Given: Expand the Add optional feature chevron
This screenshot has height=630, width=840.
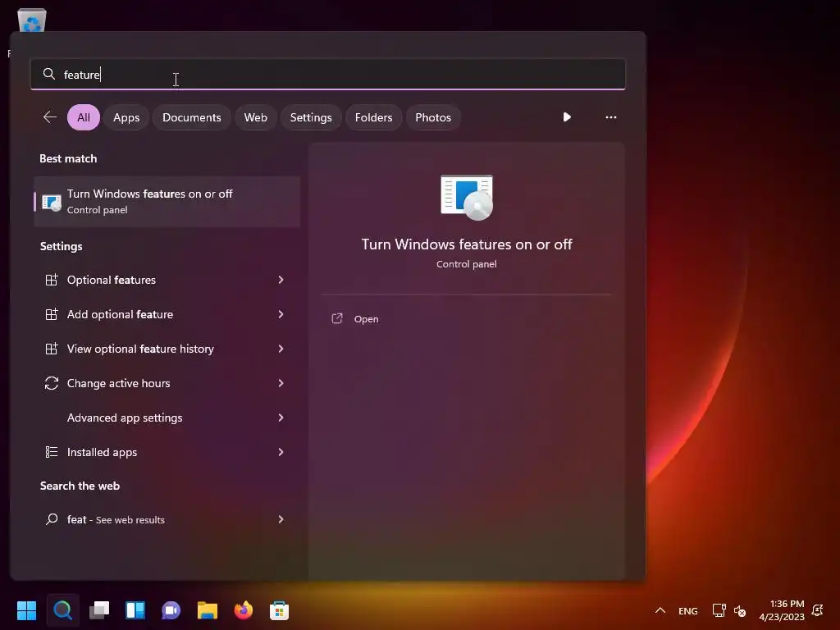Looking at the screenshot, I should (x=281, y=314).
